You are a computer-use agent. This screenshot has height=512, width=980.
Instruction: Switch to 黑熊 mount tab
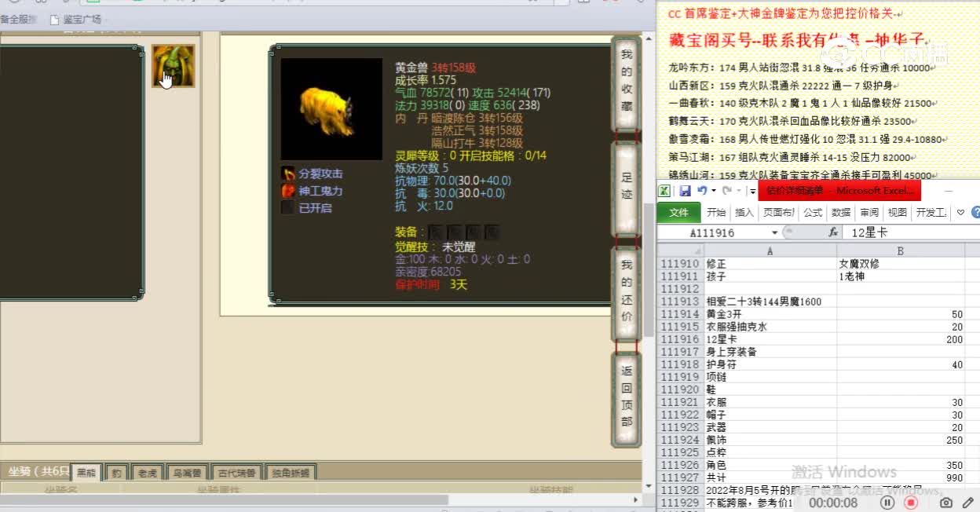86,473
